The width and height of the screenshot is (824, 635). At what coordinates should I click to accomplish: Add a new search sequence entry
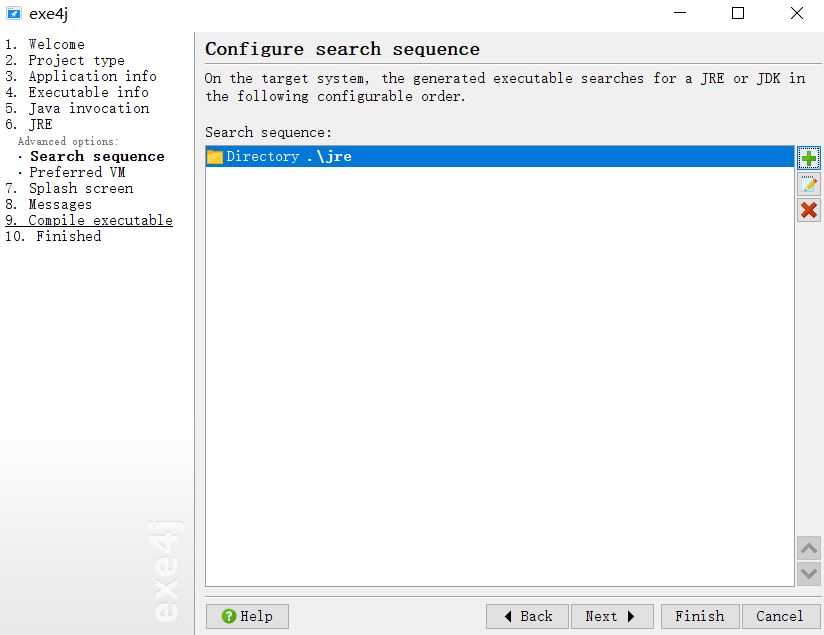[x=809, y=158]
